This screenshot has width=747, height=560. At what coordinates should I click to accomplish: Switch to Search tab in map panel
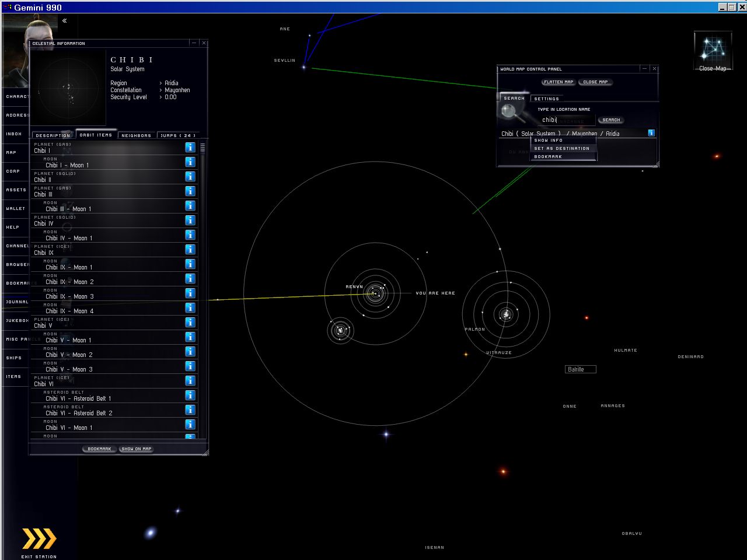point(514,98)
